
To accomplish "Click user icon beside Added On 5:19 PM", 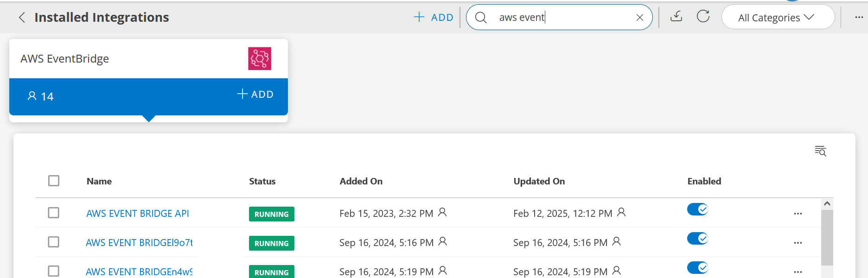I will coord(443,271).
